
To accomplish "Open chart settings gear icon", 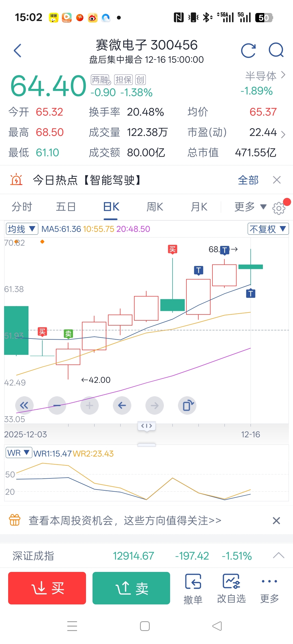I will pyautogui.click(x=279, y=208).
